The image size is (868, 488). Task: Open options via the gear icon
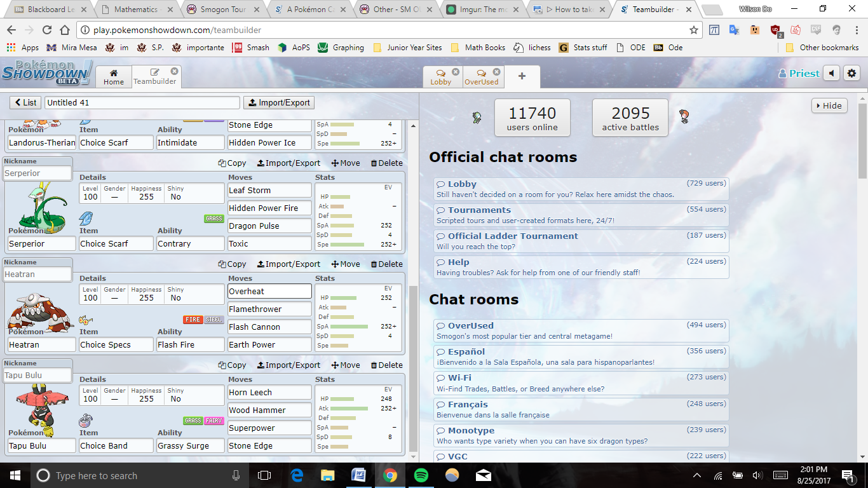(x=851, y=74)
